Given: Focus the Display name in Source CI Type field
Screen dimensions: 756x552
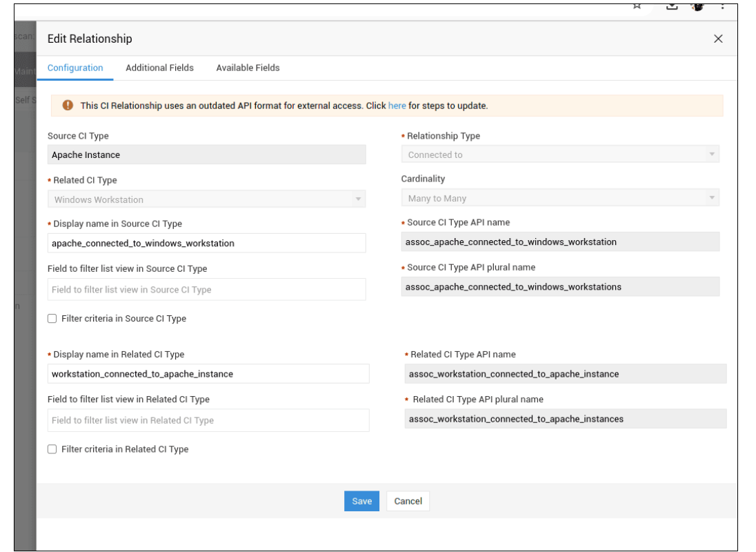Looking at the screenshot, I should pyautogui.click(x=206, y=243).
